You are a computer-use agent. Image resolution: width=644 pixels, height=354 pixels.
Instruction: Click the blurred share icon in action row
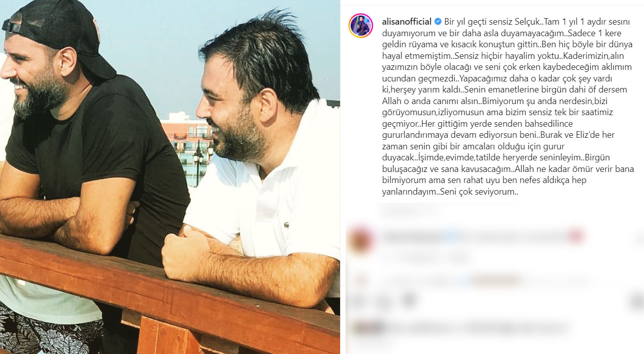(409, 301)
